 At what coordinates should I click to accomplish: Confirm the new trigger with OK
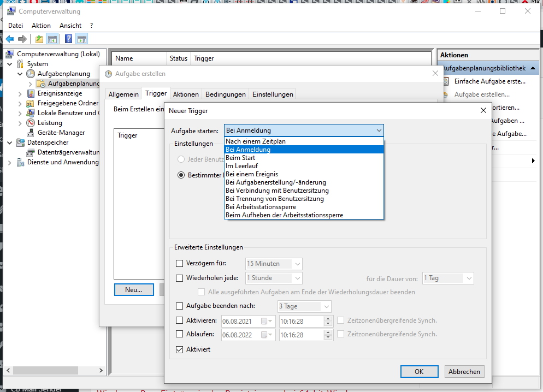point(419,371)
